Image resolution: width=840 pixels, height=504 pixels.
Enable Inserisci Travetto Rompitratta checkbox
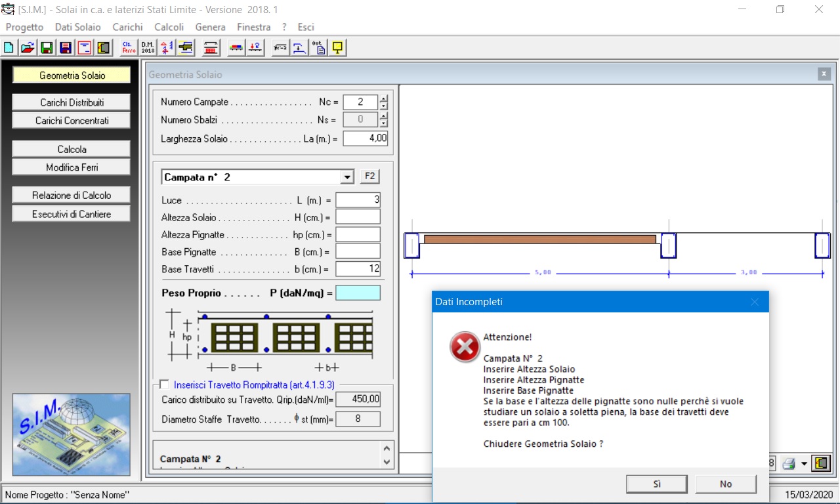[164, 385]
